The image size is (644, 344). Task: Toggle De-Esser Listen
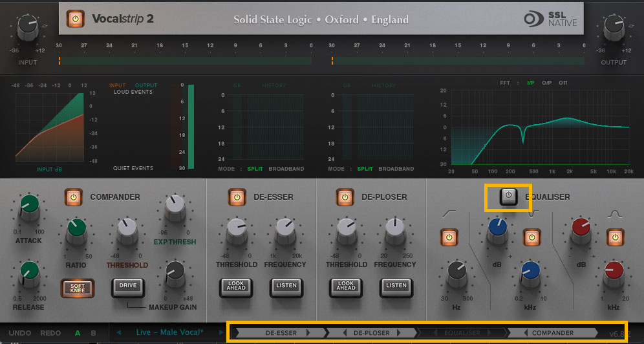286,287
